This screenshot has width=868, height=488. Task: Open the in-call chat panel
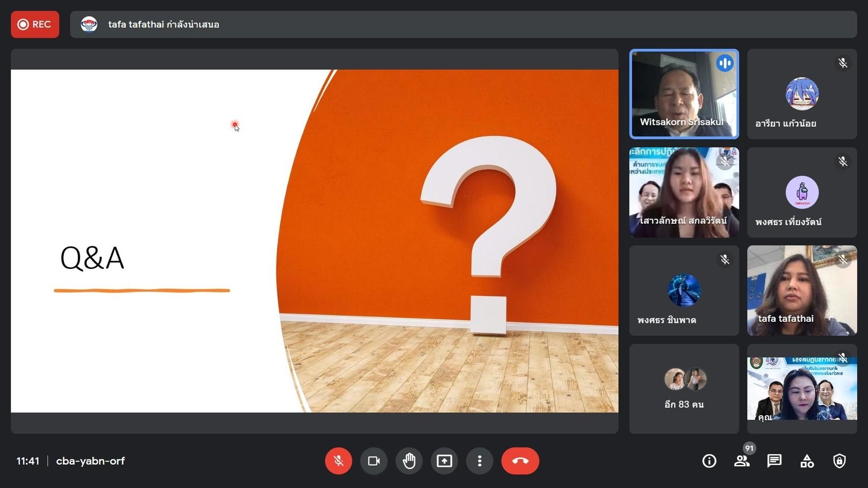click(x=774, y=461)
